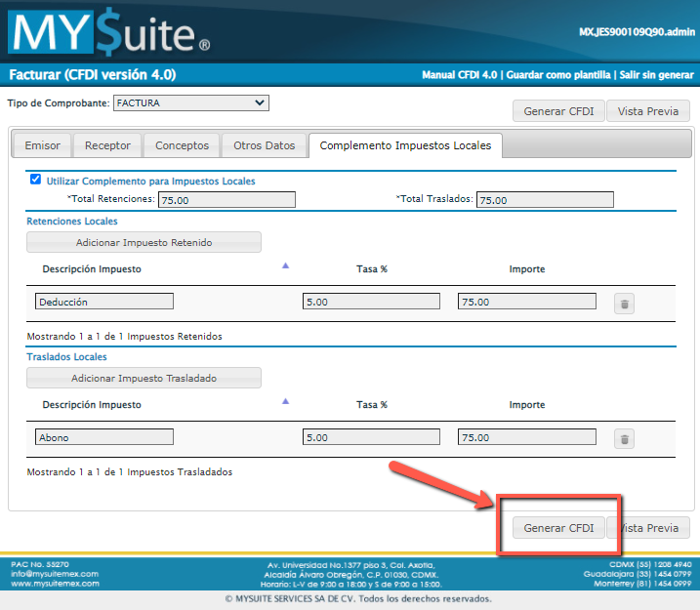Focus the Total Retenciones field
Image resolution: width=700 pixels, height=610 pixels.
(226, 200)
